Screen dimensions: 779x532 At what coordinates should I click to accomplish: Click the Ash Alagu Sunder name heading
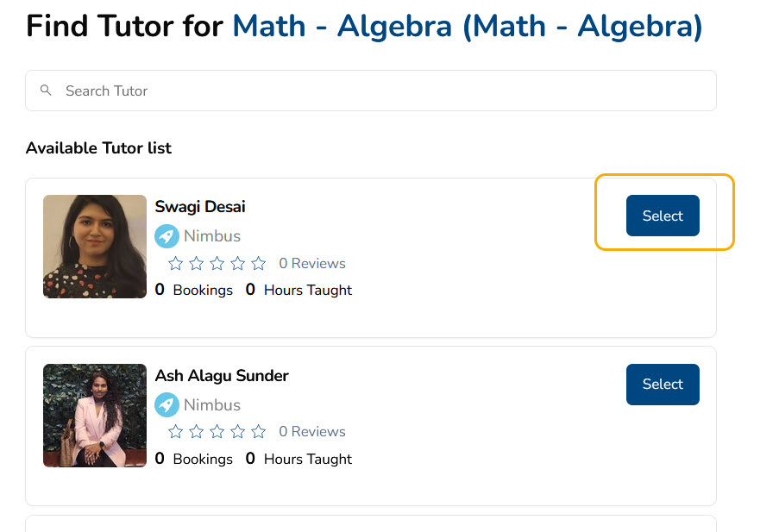point(222,376)
